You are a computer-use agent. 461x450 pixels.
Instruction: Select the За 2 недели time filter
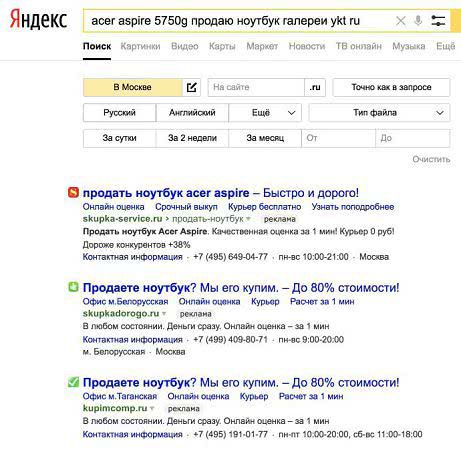pyautogui.click(x=192, y=138)
